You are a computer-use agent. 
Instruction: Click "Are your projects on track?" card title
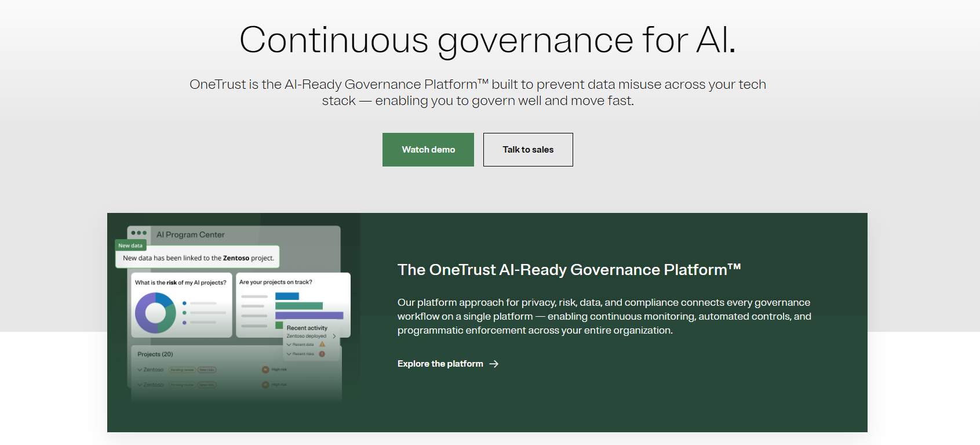pyautogui.click(x=276, y=282)
